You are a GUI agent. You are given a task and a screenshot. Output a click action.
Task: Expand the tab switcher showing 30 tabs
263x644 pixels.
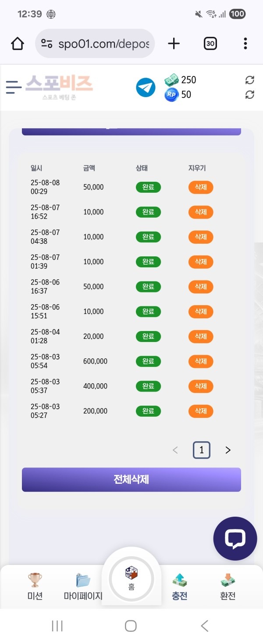click(x=210, y=43)
